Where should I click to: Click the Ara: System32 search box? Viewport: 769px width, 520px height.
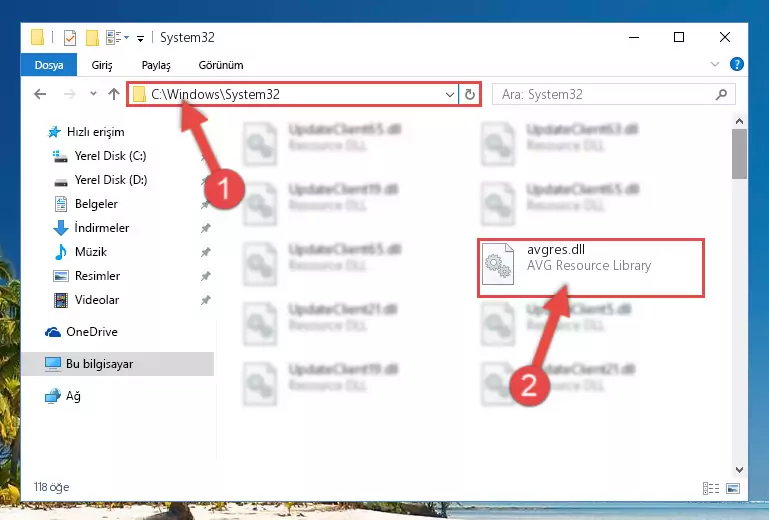click(613, 94)
